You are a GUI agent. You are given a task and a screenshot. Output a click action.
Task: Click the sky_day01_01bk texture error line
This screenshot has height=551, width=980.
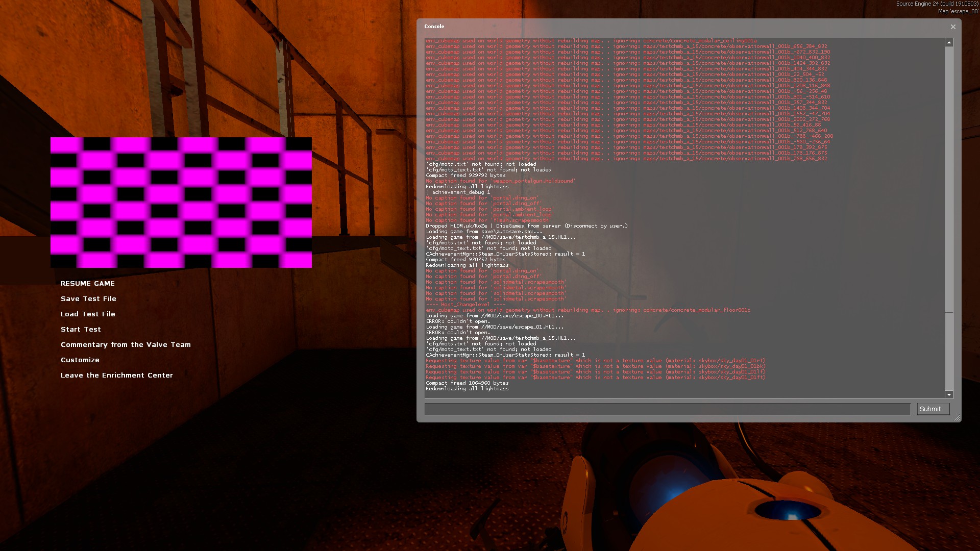pyautogui.click(x=596, y=366)
